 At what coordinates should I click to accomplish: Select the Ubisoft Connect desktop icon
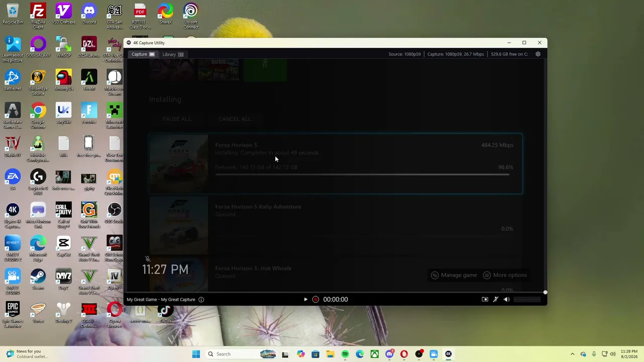(x=191, y=16)
